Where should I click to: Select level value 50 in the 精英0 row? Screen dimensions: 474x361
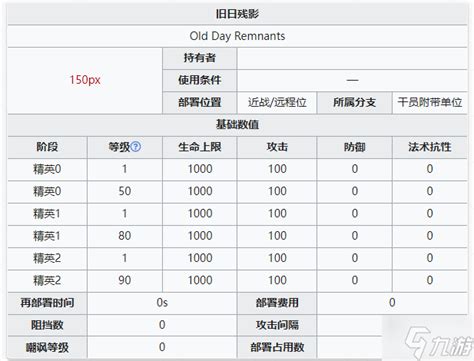tap(125, 191)
